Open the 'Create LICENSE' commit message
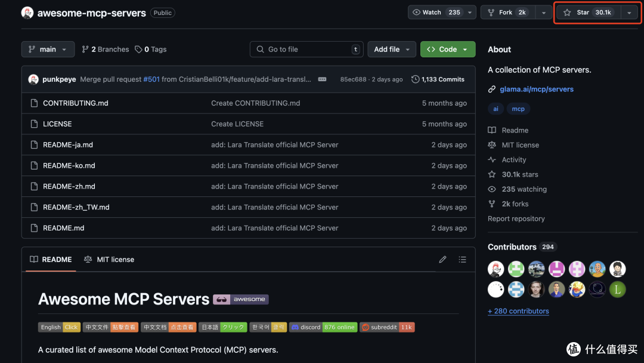 click(x=237, y=124)
